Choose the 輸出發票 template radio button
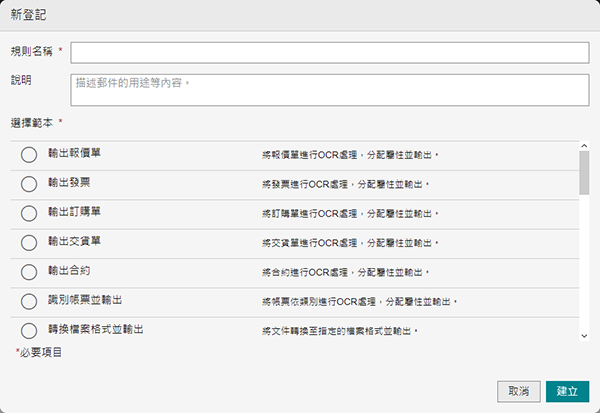This screenshot has width=600, height=413. 28,184
